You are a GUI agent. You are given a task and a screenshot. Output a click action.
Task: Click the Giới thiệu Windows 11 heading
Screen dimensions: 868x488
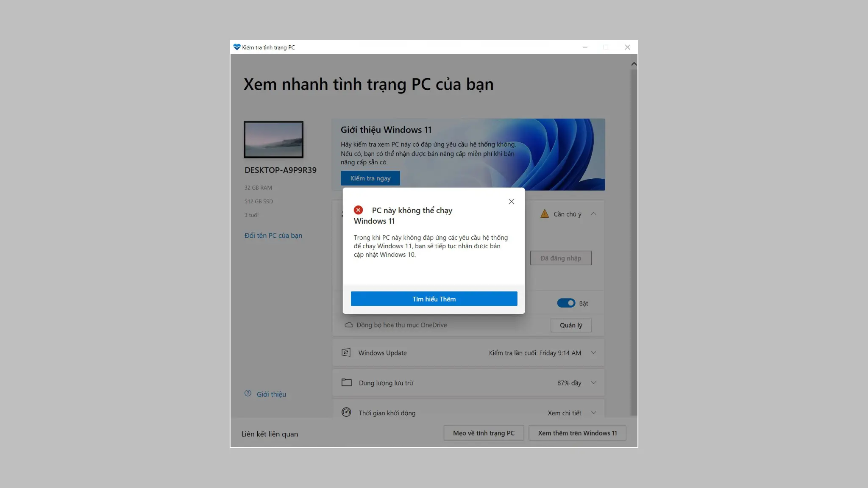(386, 130)
